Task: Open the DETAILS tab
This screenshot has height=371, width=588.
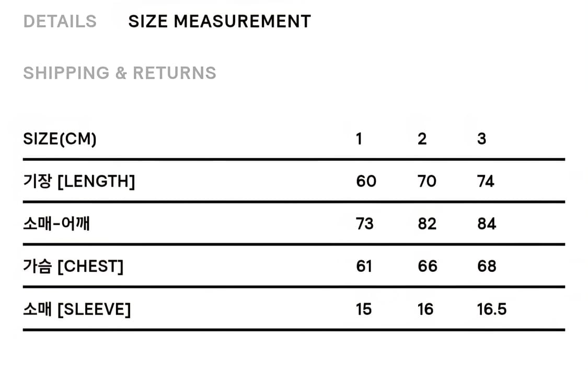Action: click(x=60, y=21)
